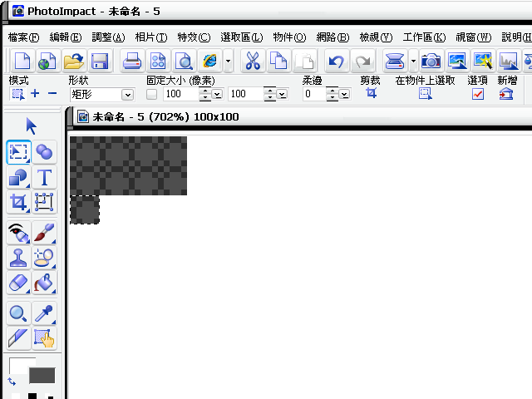Click the histogram levels icon
The height and width of the screenshot is (399, 532).
point(508,61)
